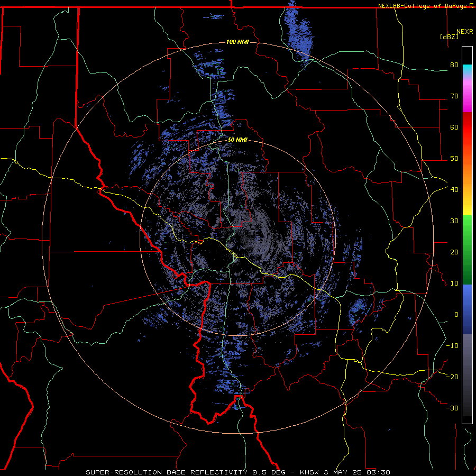The width and height of the screenshot is (476, 476).
Task: Click the "KMSX" radar site identifier
Action: click(x=309, y=472)
